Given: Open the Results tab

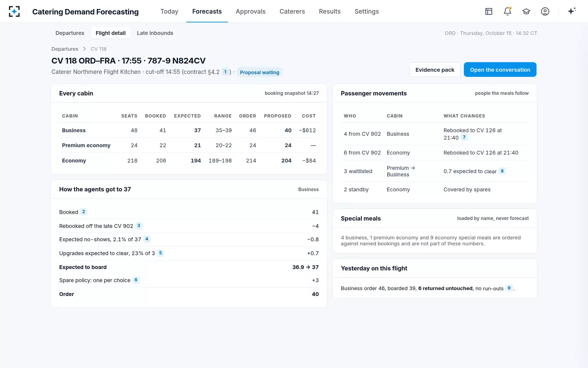Looking at the screenshot, I should [330, 11].
